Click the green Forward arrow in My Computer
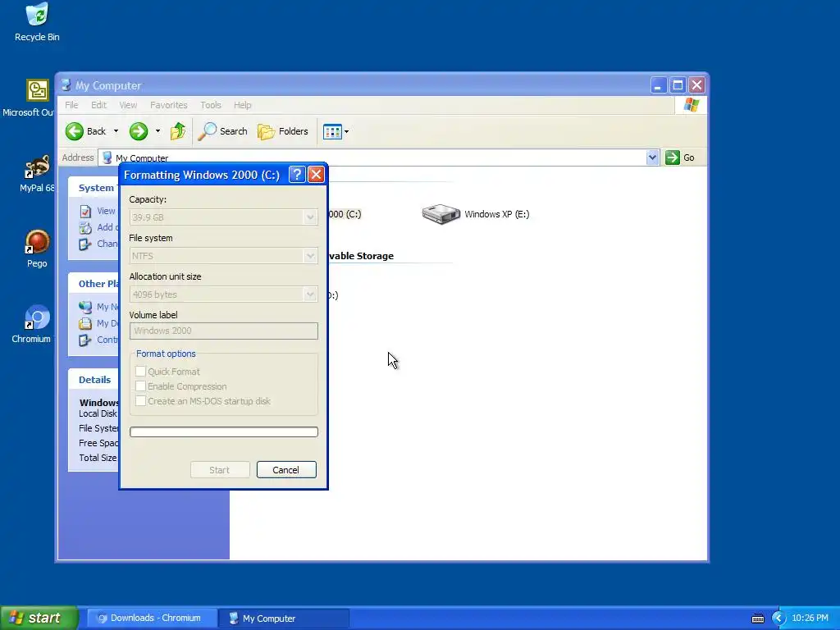840x630 pixels. (138, 131)
